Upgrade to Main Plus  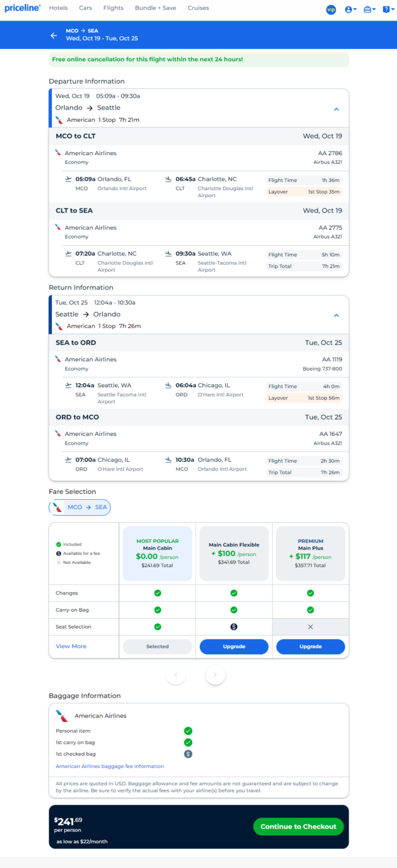[x=310, y=647]
